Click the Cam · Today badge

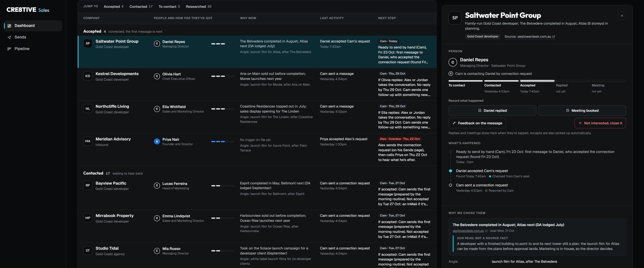pos(389,41)
